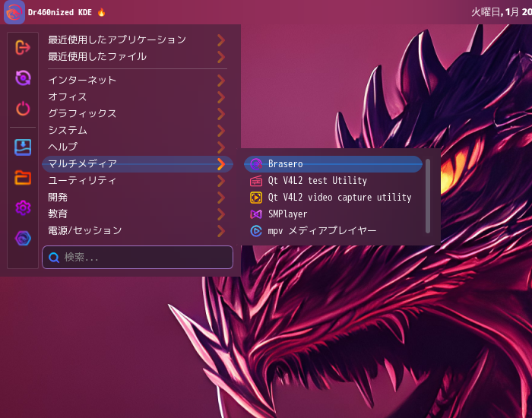This screenshot has width=532, height=418.
Task: Click the 検索 search input field
Action: tap(138, 258)
